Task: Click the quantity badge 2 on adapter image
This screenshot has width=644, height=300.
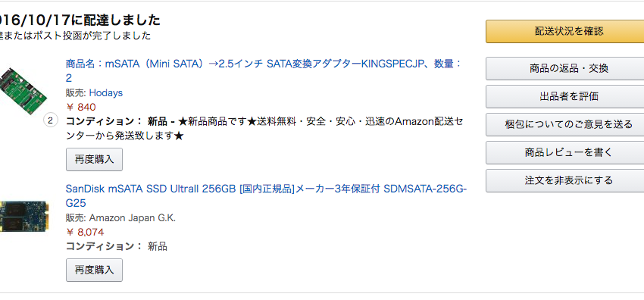Action: (x=51, y=121)
